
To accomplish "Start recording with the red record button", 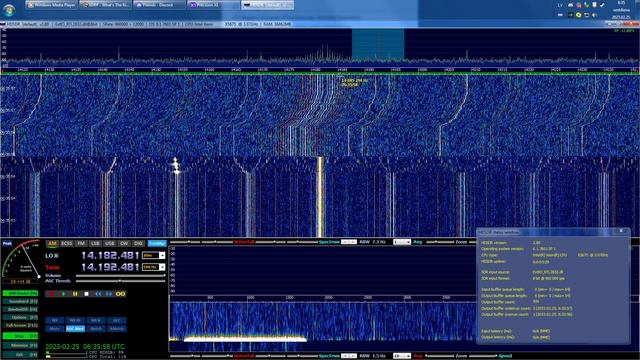I will [x=52, y=294].
